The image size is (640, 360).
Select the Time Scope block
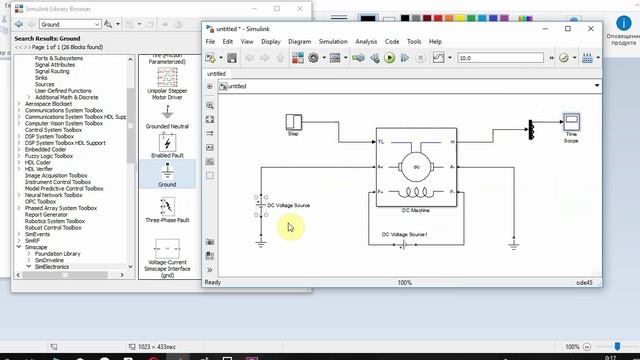[571, 122]
